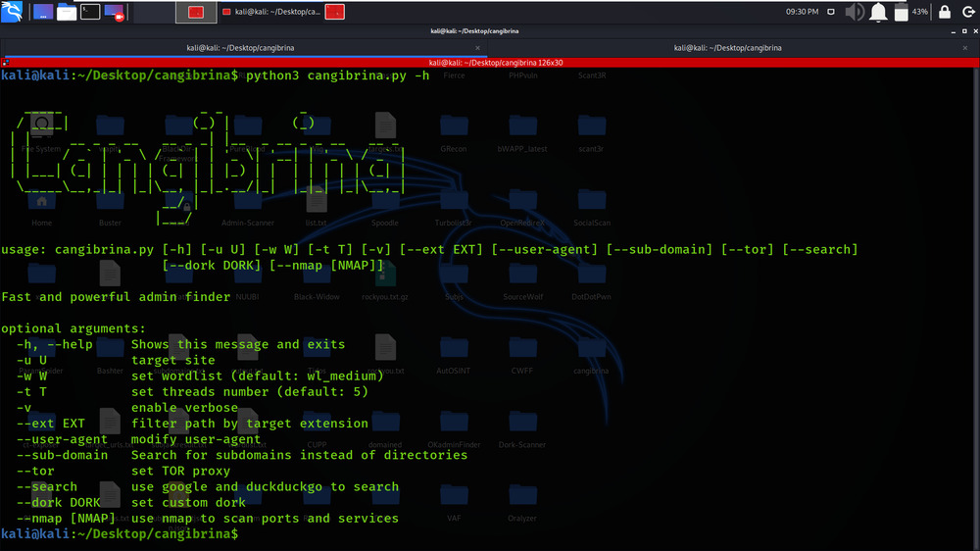Click the bottom kali@kali prompt line

[120, 534]
